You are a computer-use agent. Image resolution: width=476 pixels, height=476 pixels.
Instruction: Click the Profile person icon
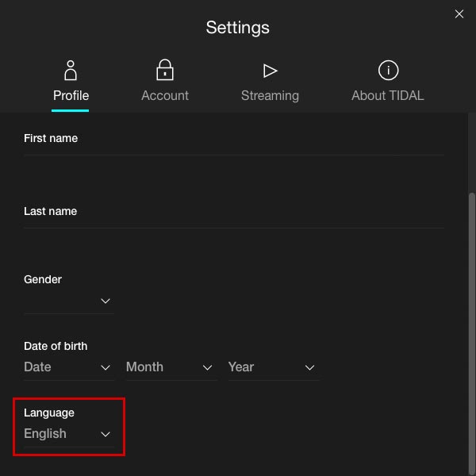(x=71, y=71)
